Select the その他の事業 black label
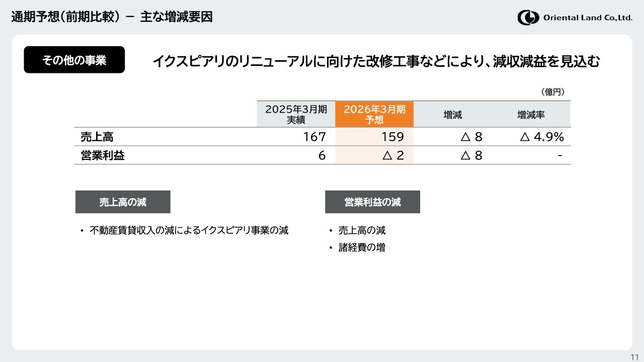Viewport: 644px width, 362px height. (74, 60)
